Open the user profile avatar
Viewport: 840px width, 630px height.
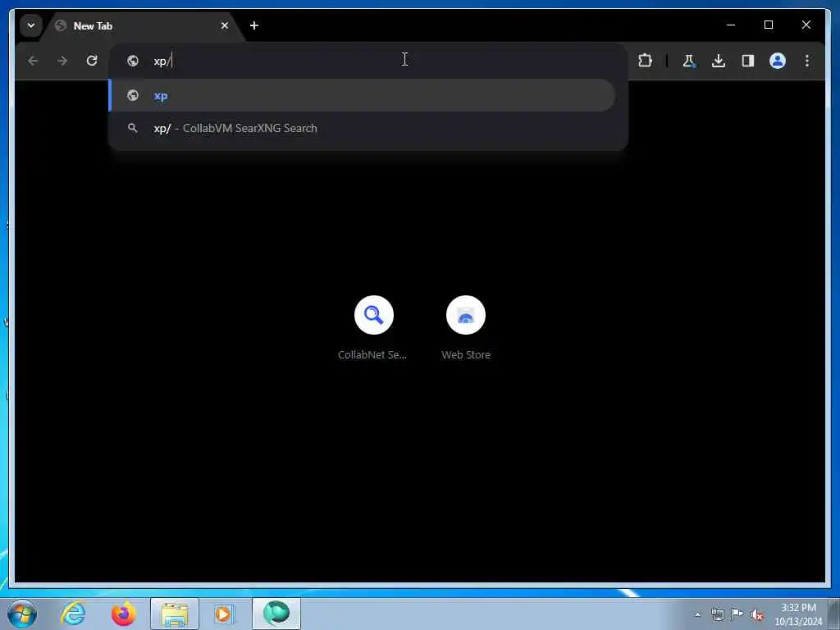[x=778, y=61]
